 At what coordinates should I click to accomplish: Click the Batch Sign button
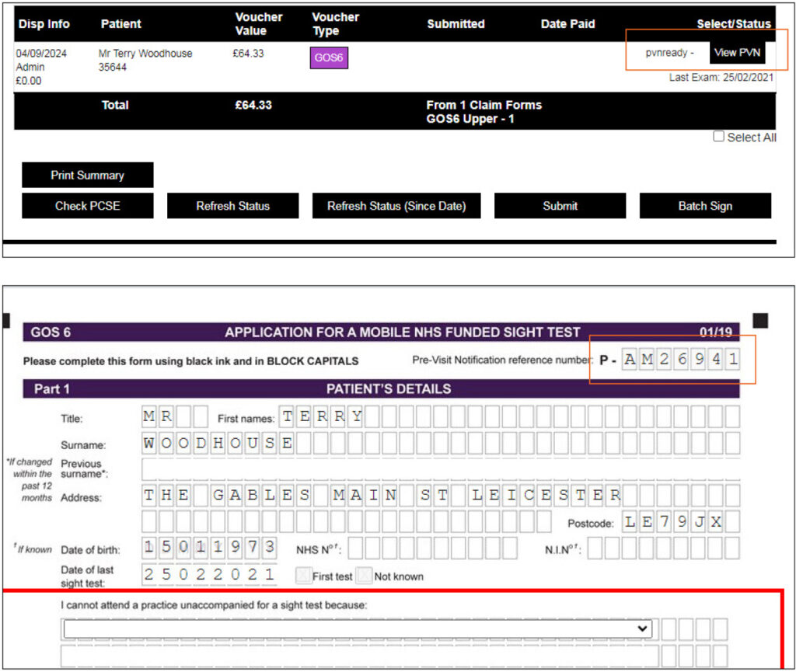pos(705,206)
